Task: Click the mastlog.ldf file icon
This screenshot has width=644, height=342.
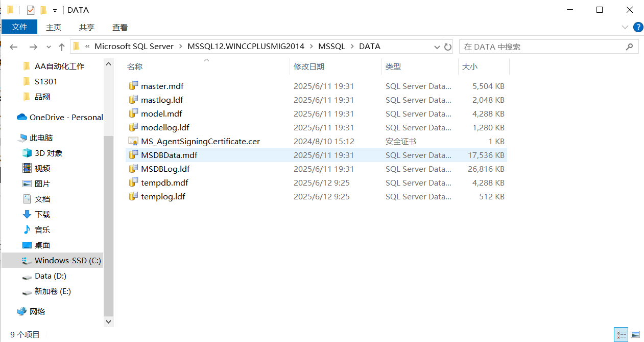Action: tap(133, 100)
